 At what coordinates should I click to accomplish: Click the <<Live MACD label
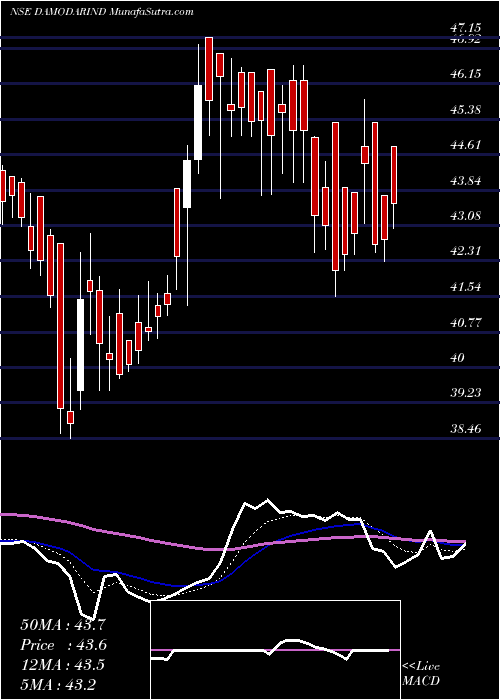click(x=421, y=674)
